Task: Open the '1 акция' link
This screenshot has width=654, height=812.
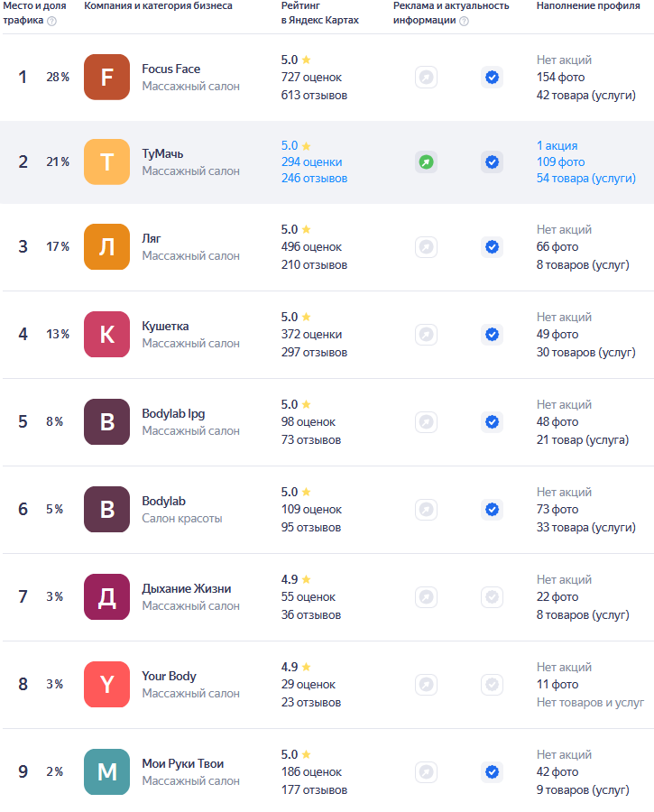Action: [x=557, y=145]
